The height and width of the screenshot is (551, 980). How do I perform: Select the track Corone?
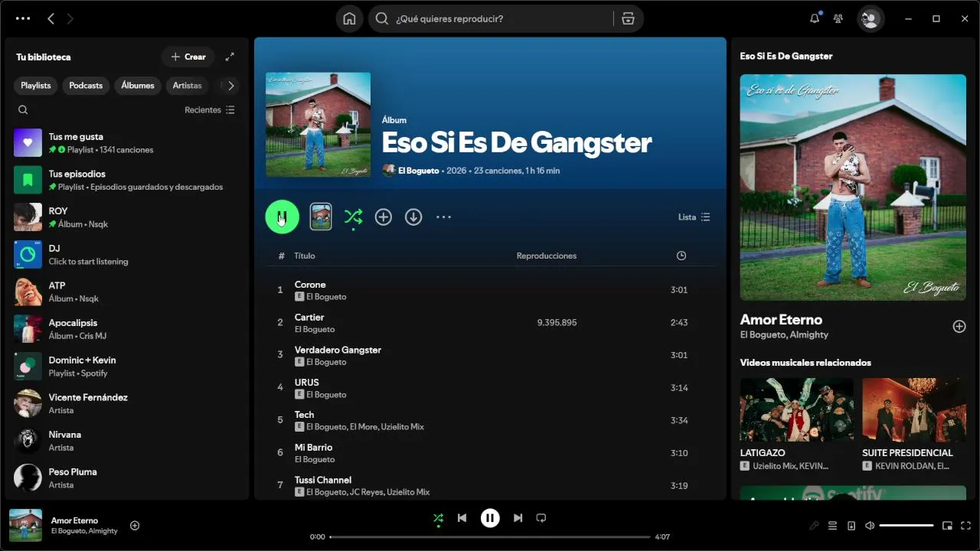(x=490, y=290)
